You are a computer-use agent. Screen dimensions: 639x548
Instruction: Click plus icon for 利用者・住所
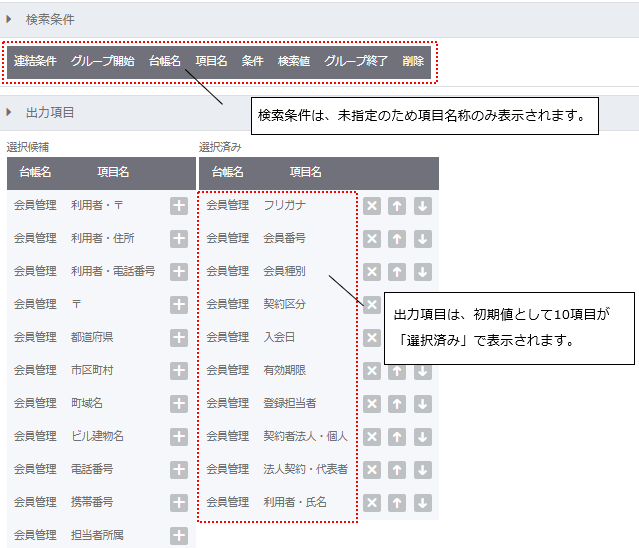point(179,238)
